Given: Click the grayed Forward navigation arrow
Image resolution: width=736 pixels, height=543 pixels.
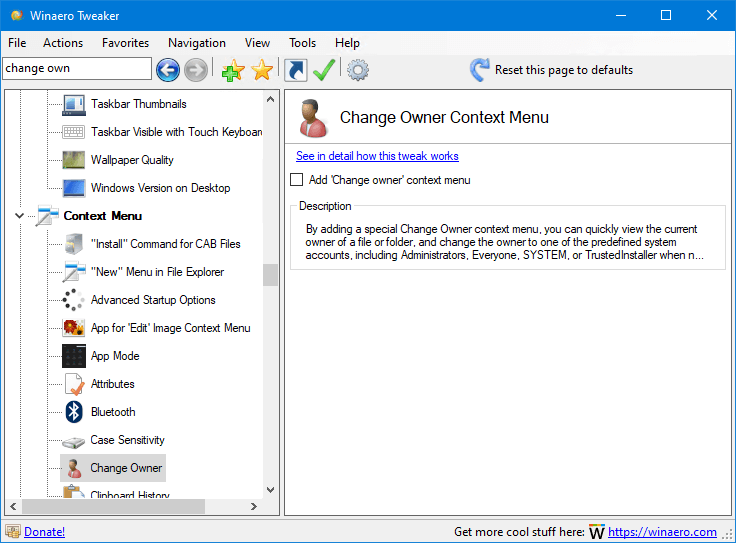Looking at the screenshot, I should point(196,70).
